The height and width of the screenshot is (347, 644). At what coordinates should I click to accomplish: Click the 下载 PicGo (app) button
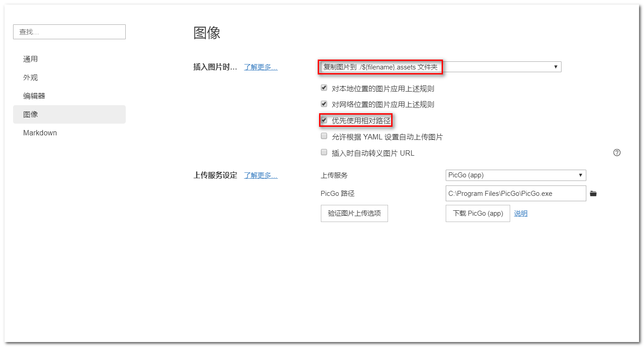pos(478,213)
